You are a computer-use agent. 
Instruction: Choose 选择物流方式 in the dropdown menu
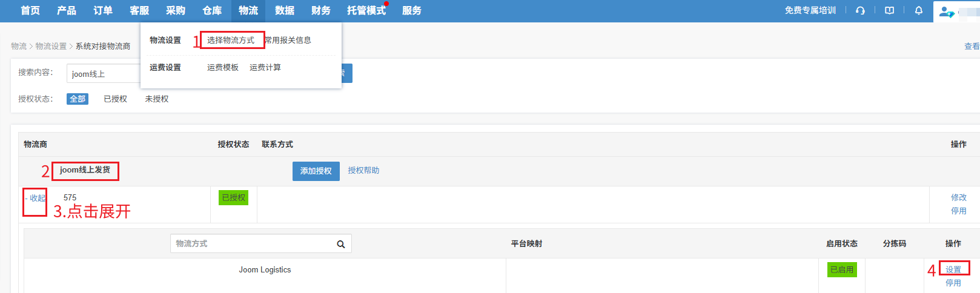coord(231,40)
